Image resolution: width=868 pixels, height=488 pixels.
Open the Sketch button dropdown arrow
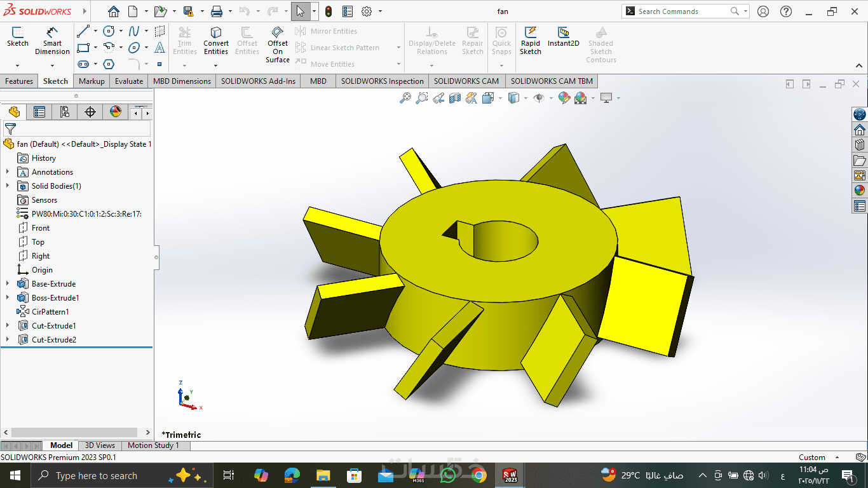17,65
